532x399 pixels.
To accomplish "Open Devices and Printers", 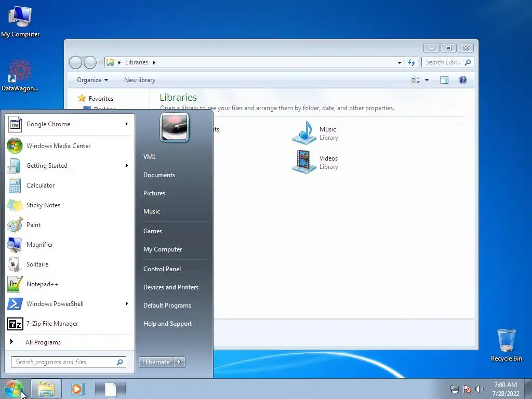I will tap(170, 287).
